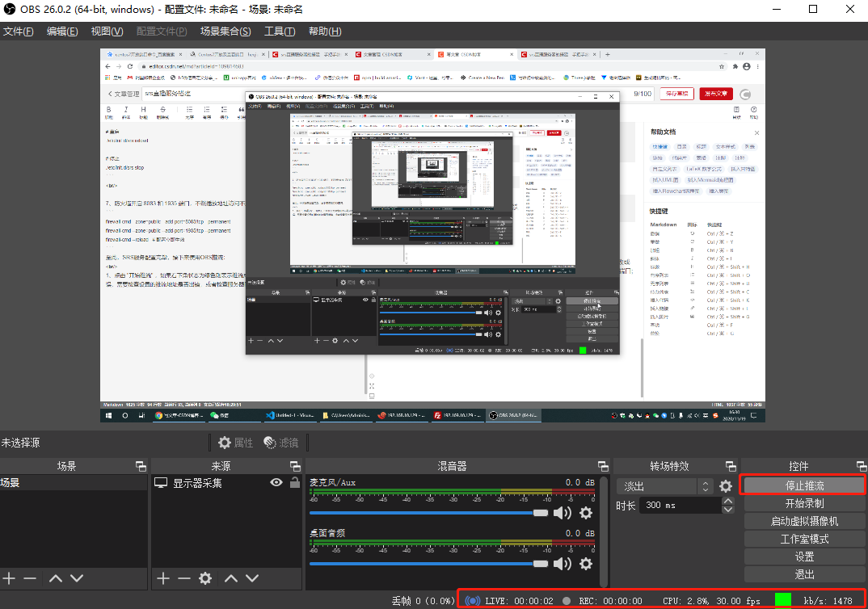Click kb/s: 1478 bitrate text
This screenshot has width=868, height=609.
828,601
